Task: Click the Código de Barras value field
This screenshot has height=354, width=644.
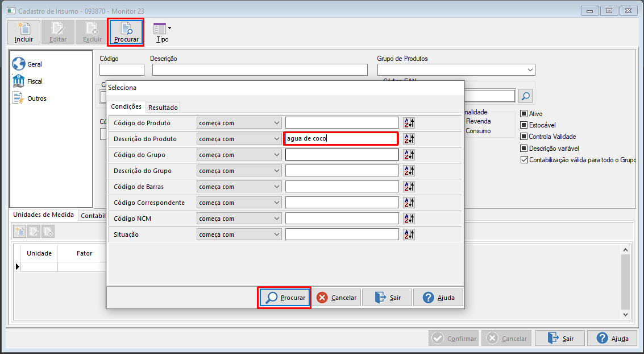Action: coord(342,187)
